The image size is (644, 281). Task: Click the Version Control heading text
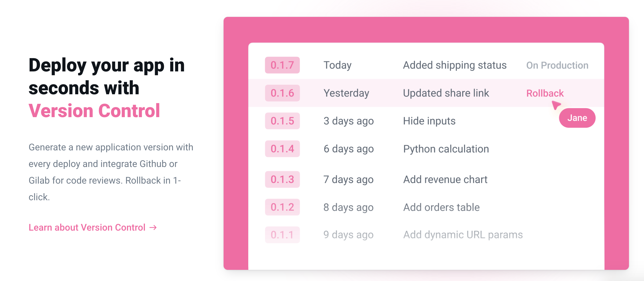tap(95, 111)
